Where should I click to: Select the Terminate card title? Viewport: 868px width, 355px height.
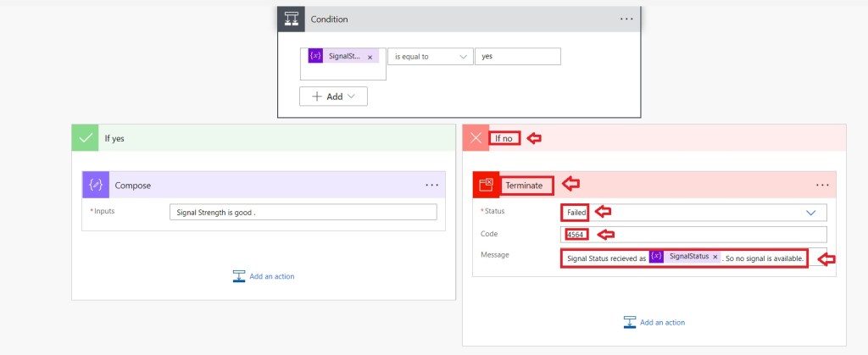[526, 184]
